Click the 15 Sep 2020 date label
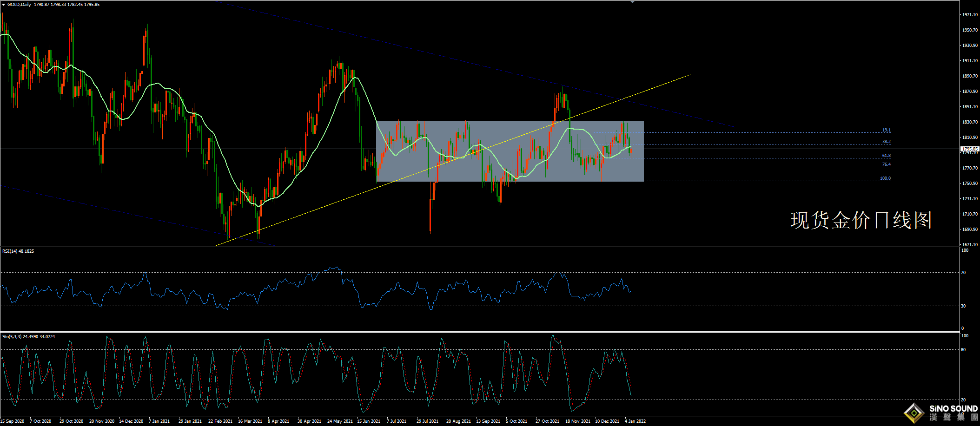The height and width of the screenshot is (426, 980). 13,421
